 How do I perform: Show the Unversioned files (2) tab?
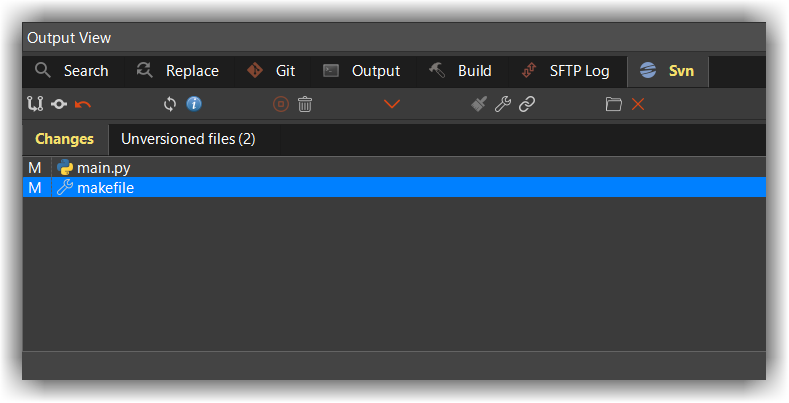188,139
